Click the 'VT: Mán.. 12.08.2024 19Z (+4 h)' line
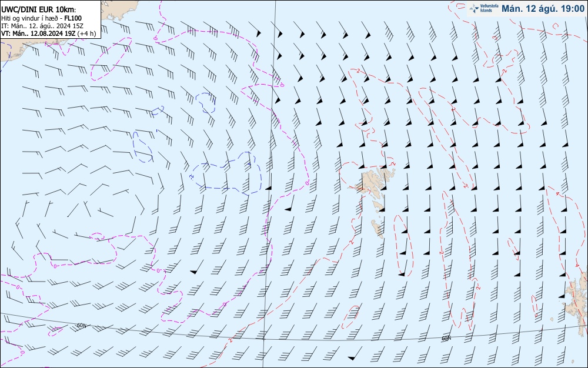 point(48,34)
